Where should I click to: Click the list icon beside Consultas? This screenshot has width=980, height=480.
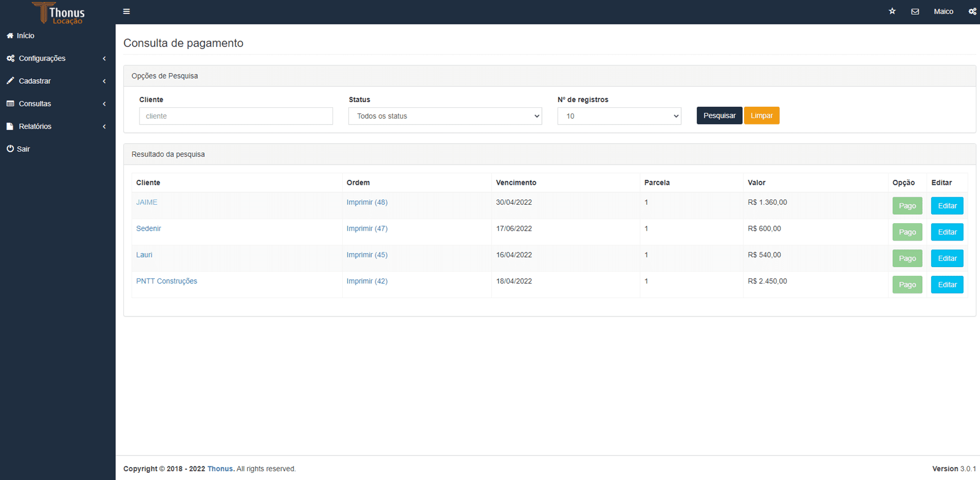pos(10,104)
